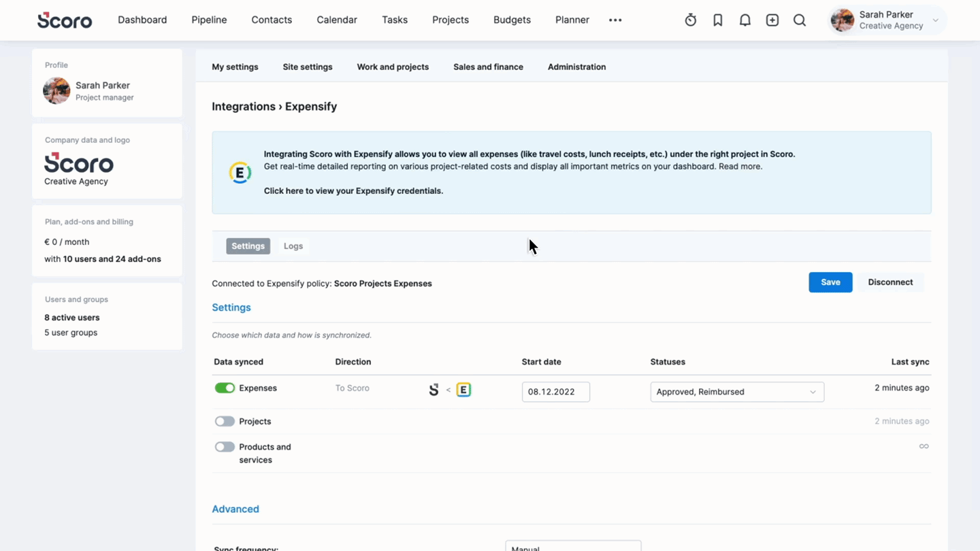
Task: Switch to Site settings tab
Action: click(x=308, y=67)
